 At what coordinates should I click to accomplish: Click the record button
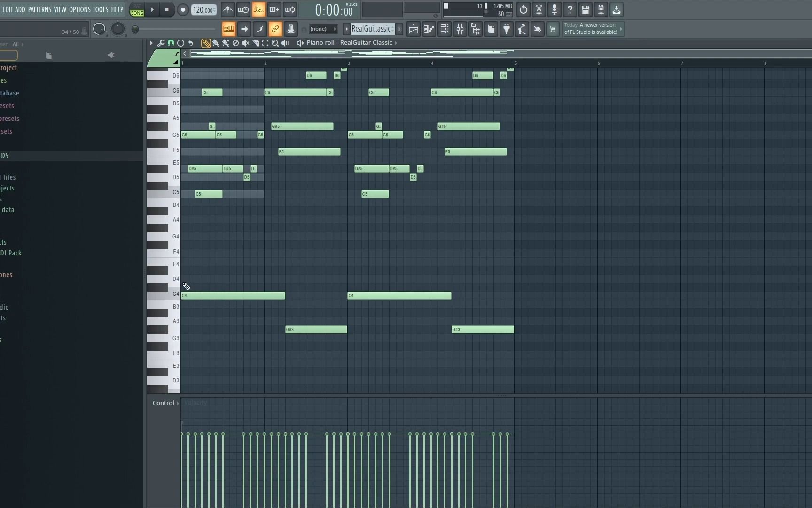[x=183, y=9]
